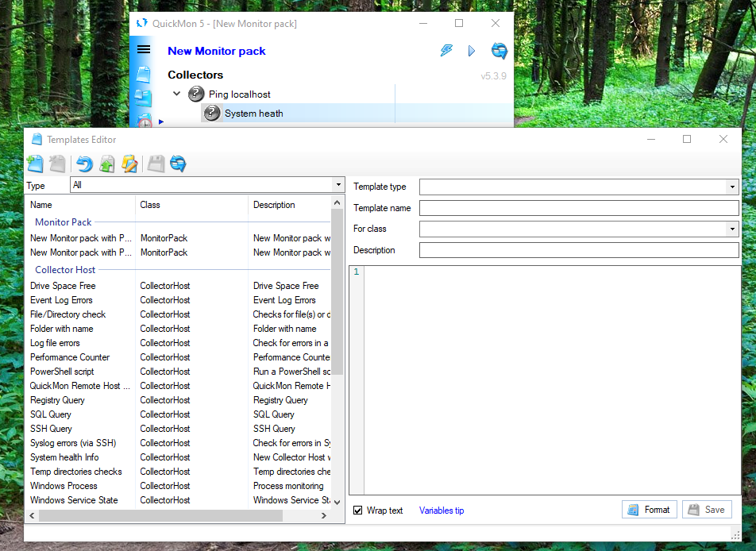Click the Template name input field
The image size is (756, 551).
tap(579, 208)
